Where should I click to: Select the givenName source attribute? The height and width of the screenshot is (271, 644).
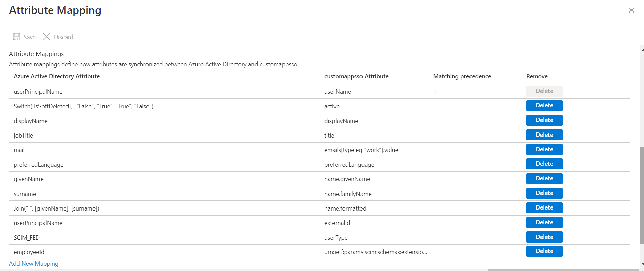[28, 179]
